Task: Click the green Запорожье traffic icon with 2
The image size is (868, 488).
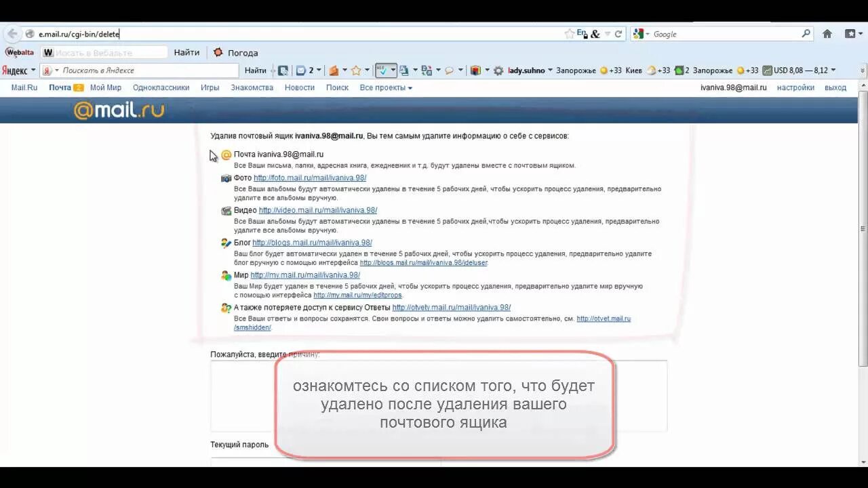Action: click(x=679, y=70)
